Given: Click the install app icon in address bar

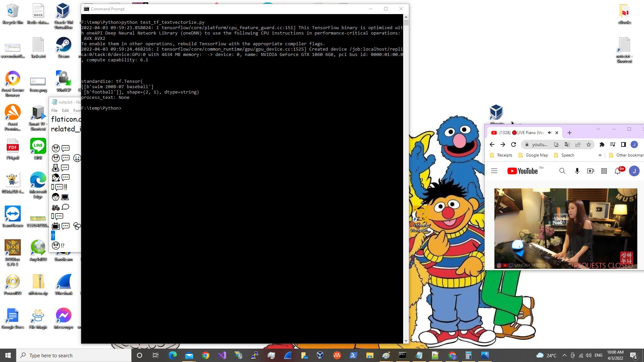Looking at the screenshot, I should coord(556,144).
